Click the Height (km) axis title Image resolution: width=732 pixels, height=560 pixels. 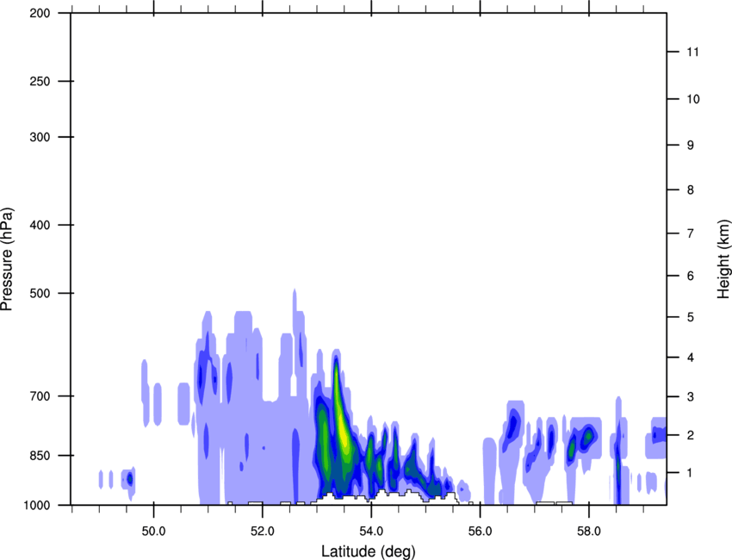(723, 259)
